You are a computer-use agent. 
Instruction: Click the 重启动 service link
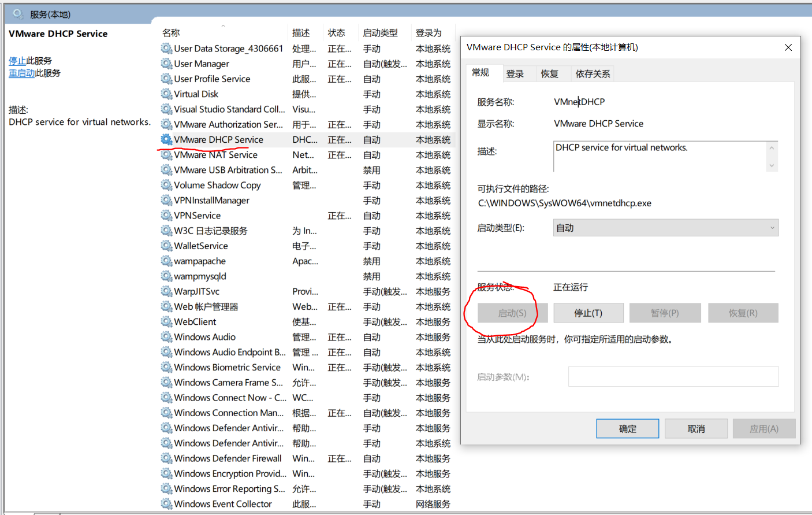click(22, 73)
